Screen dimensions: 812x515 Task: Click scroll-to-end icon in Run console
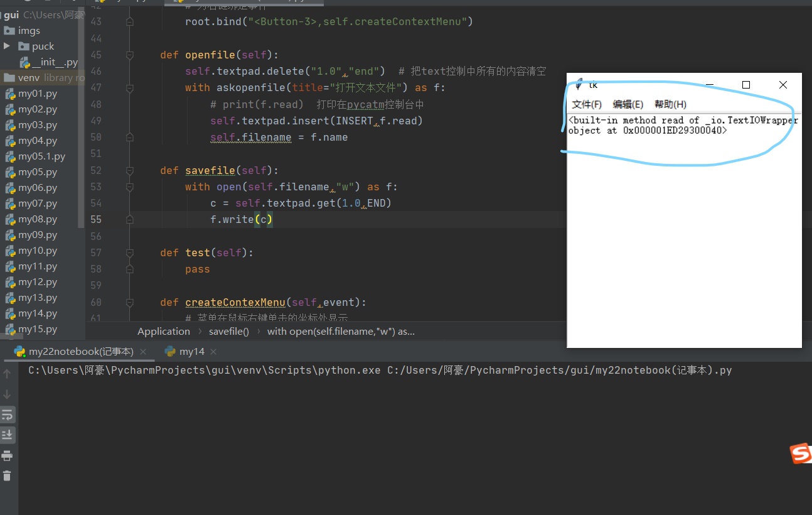pyautogui.click(x=8, y=435)
